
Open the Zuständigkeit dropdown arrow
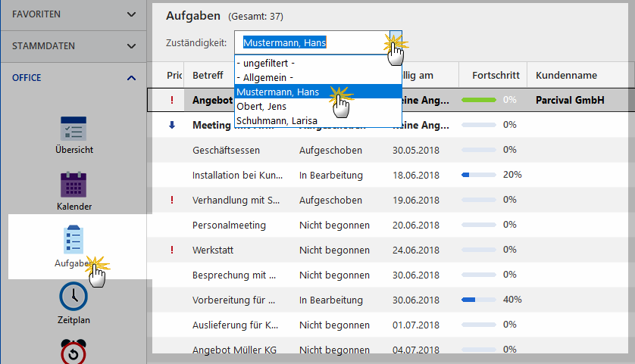pos(396,42)
